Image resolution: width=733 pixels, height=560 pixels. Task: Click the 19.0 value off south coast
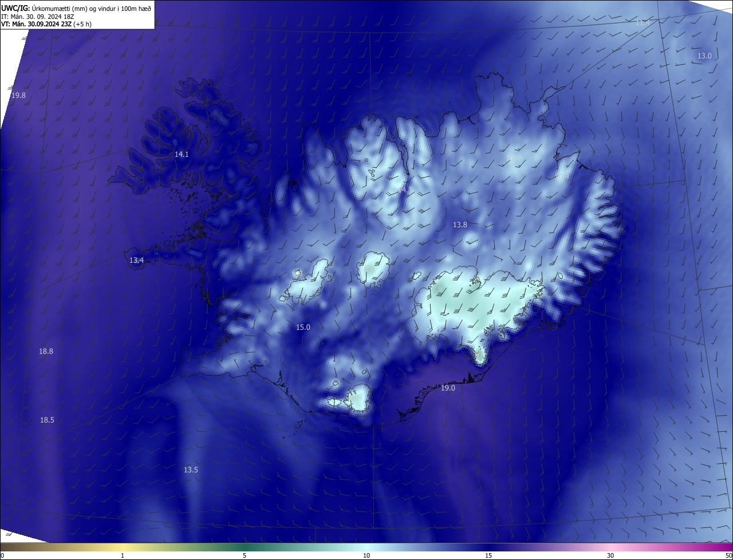point(448,388)
